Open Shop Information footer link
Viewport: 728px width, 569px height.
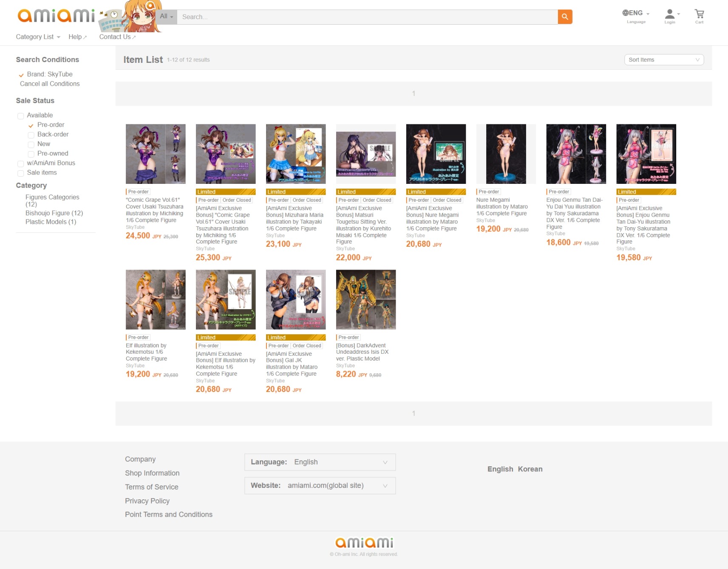(x=152, y=473)
